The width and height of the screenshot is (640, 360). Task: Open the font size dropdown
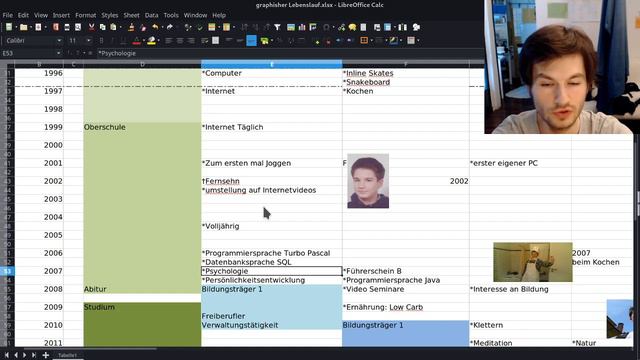[x=89, y=40]
